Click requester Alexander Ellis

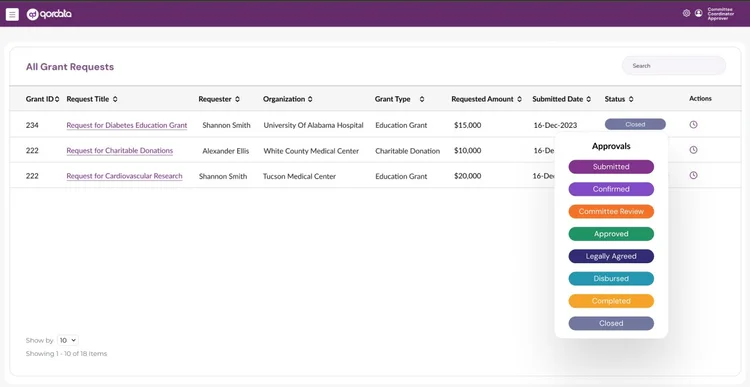click(x=226, y=151)
